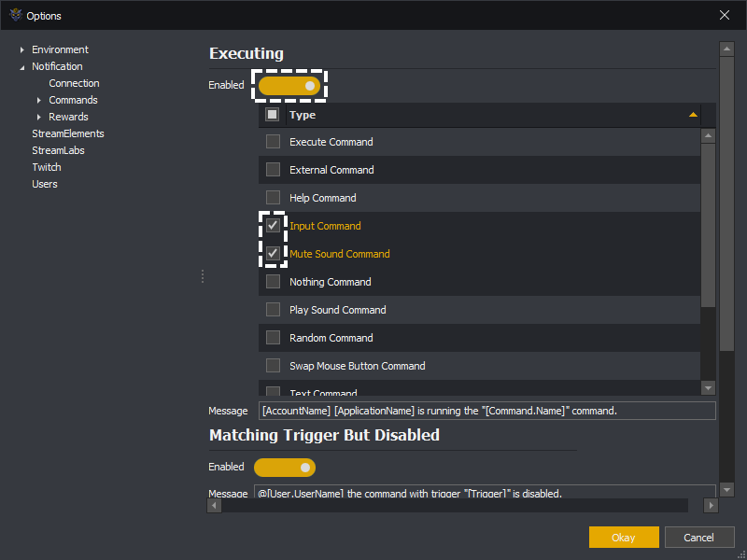Uncheck the Input Command checkbox
The image size is (747, 560).
(x=273, y=225)
